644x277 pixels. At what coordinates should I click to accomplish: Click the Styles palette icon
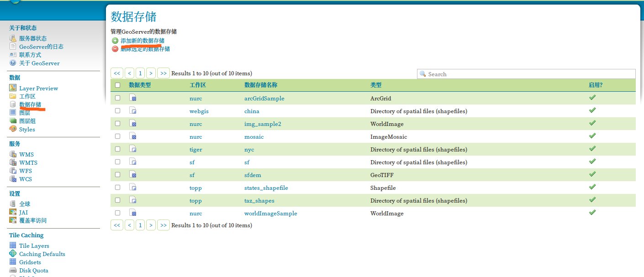[x=13, y=129]
